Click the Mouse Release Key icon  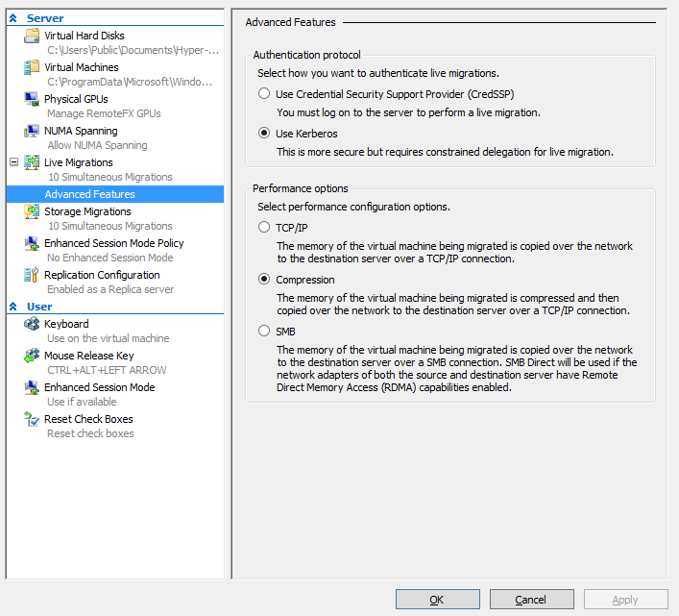(x=32, y=357)
